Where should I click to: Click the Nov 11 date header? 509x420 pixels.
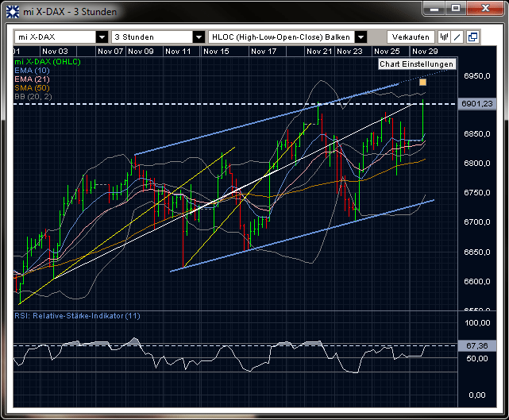coord(178,52)
